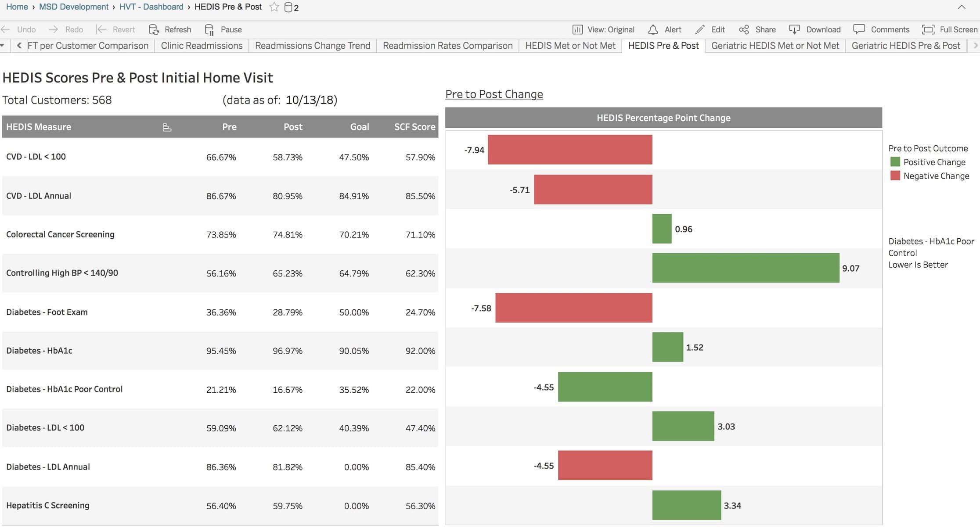Click the Refresh button label
The width and height of the screenshot is (980, 531).
[x=177, y=29]
